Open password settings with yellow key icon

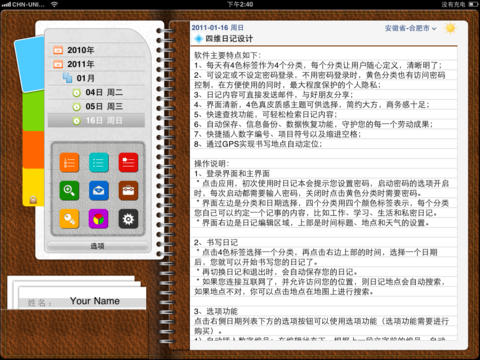click(69, 219)
